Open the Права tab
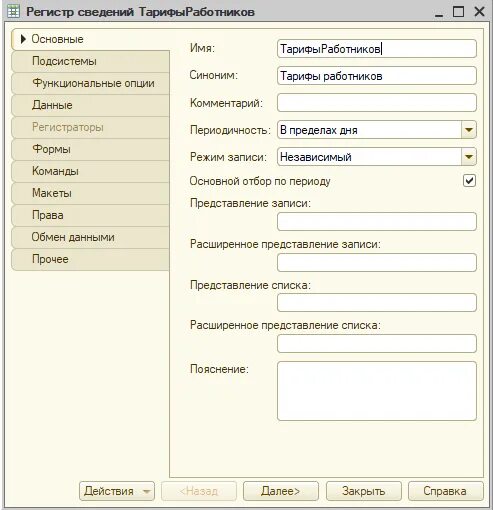Viewport: 493px width, 510px height. point(90,215)
